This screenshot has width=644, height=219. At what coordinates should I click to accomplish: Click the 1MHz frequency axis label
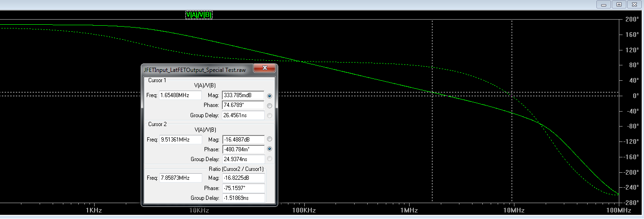[x=408, y=210]
